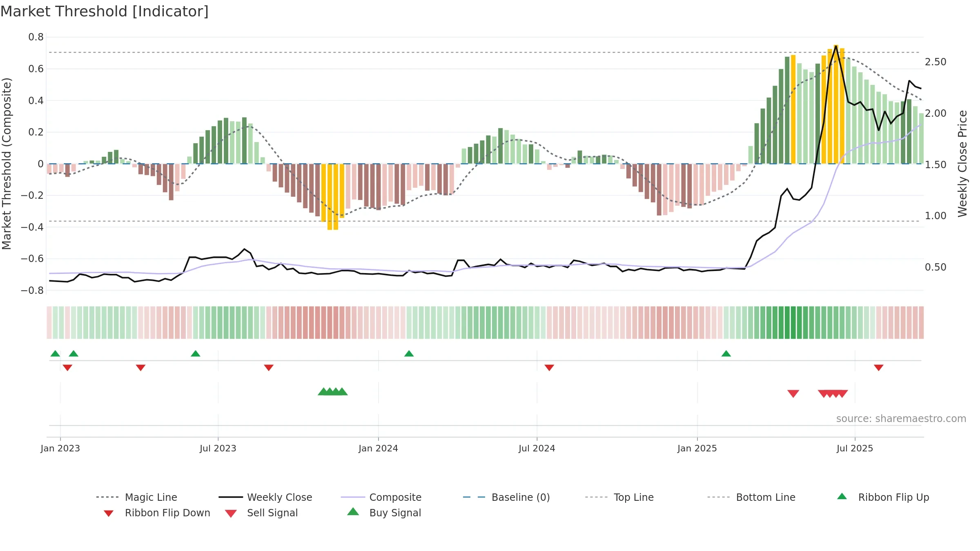The width and height of the screenshot is (980, 551).
Task: Click the 0.8 left axis tick label
Action: [x=36, y=37]
